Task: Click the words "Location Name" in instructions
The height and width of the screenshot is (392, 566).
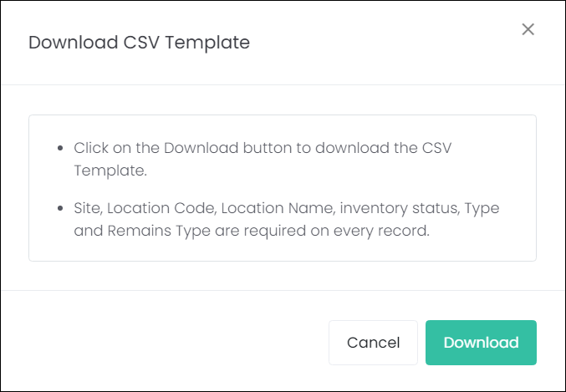Action: [278, 208]
